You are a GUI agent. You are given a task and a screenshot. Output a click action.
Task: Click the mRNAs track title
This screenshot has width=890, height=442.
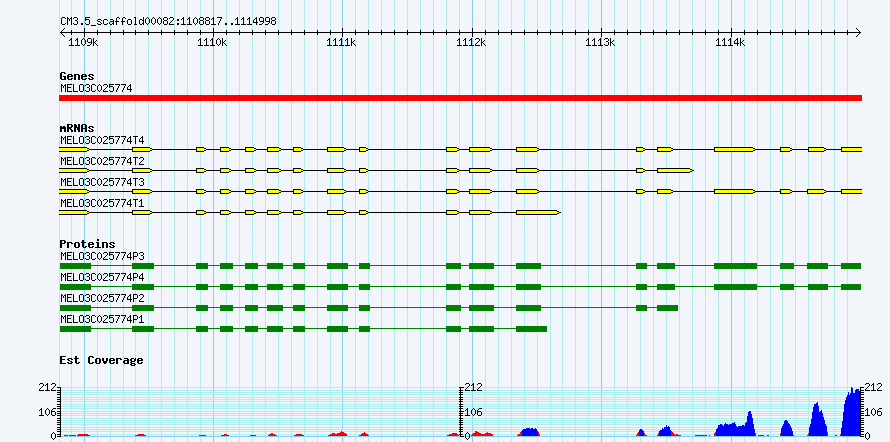[77, 128]
